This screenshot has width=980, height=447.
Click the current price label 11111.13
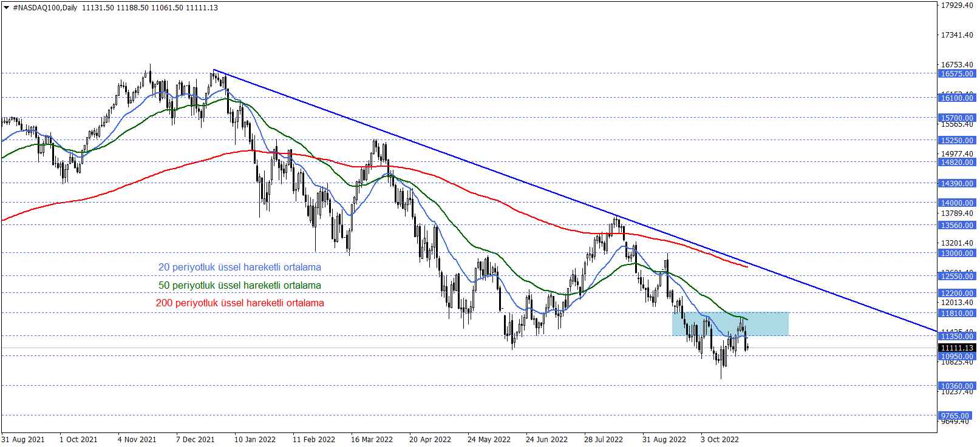pos(956,348)
